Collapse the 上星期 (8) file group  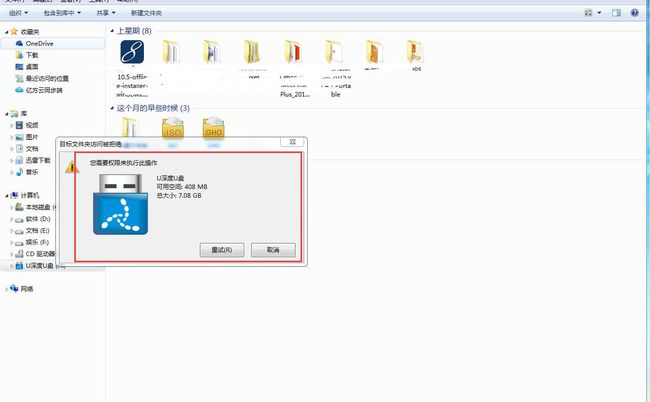click(x=112, y=31)
